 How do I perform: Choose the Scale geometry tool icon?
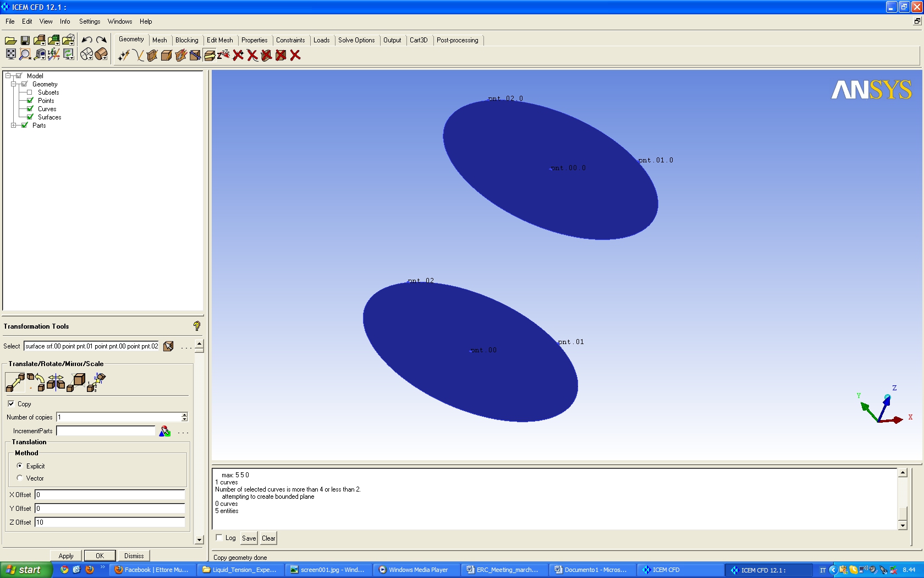click(x=76, y=381)
